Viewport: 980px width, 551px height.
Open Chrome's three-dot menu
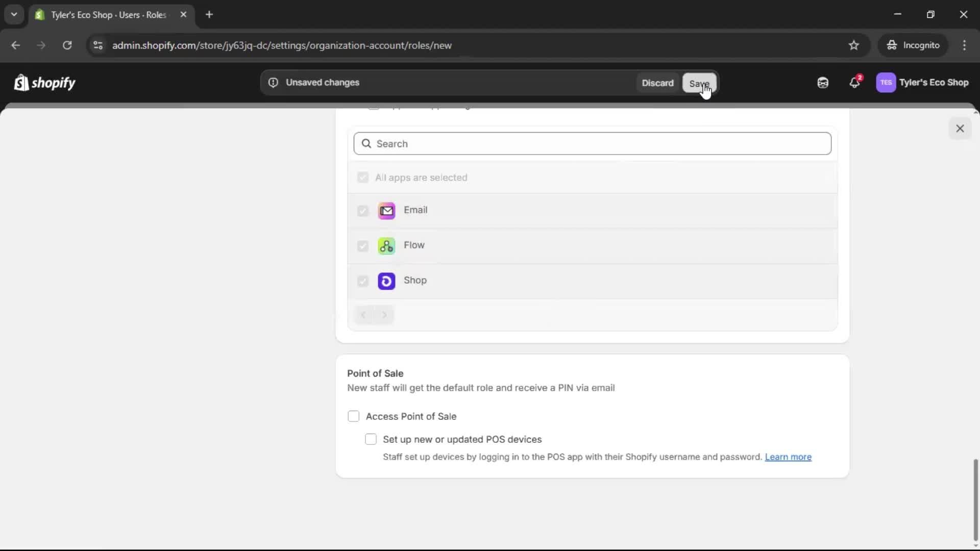(965, 45)
